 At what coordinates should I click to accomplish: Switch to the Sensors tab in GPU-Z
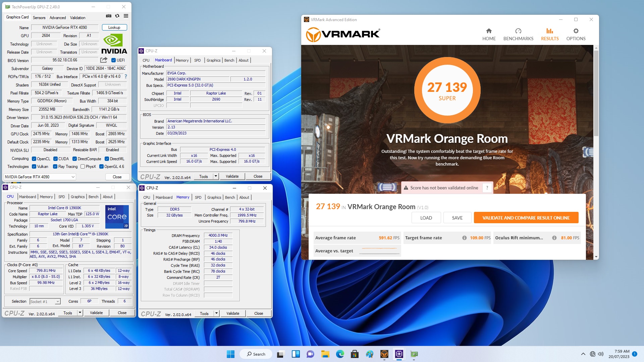(39, 18)
